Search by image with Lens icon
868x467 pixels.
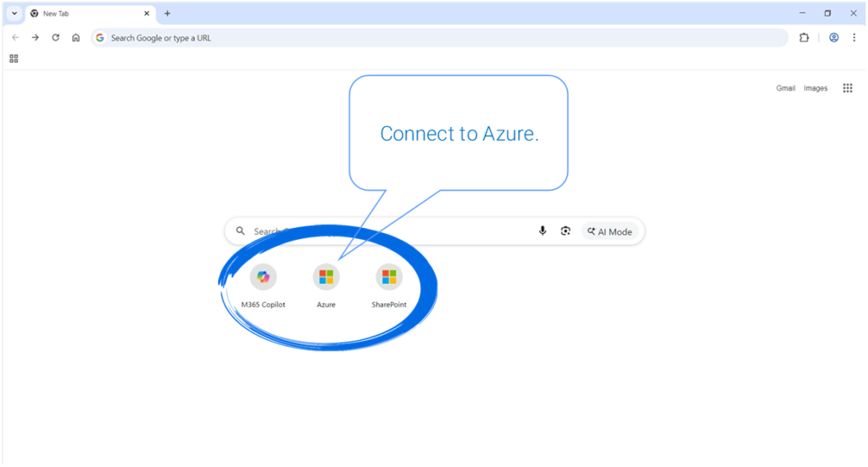click(x=565, y=231)
